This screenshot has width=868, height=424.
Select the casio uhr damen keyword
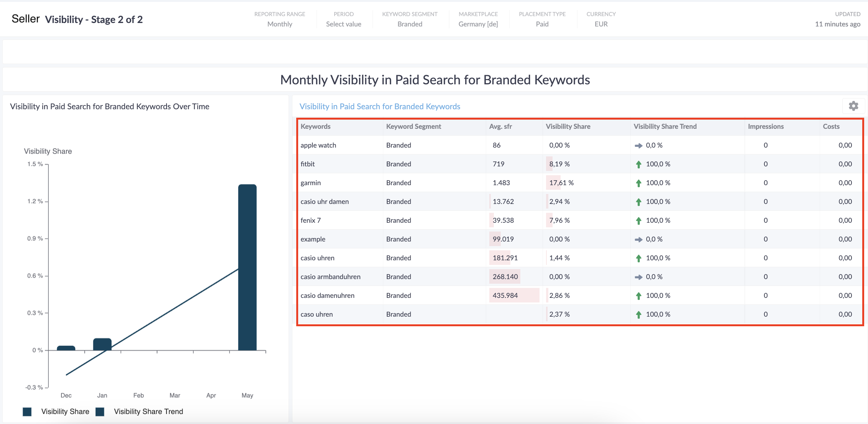click(325, 202)
